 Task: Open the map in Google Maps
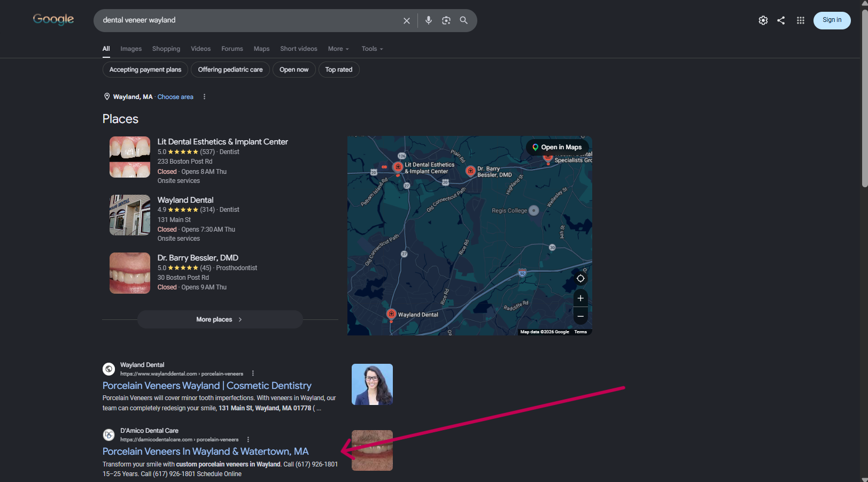pyautogui.click(x=557, y=147)
